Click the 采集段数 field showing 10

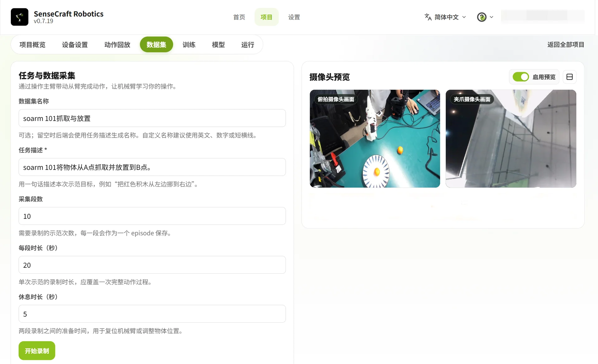click(x=152, y=216)
